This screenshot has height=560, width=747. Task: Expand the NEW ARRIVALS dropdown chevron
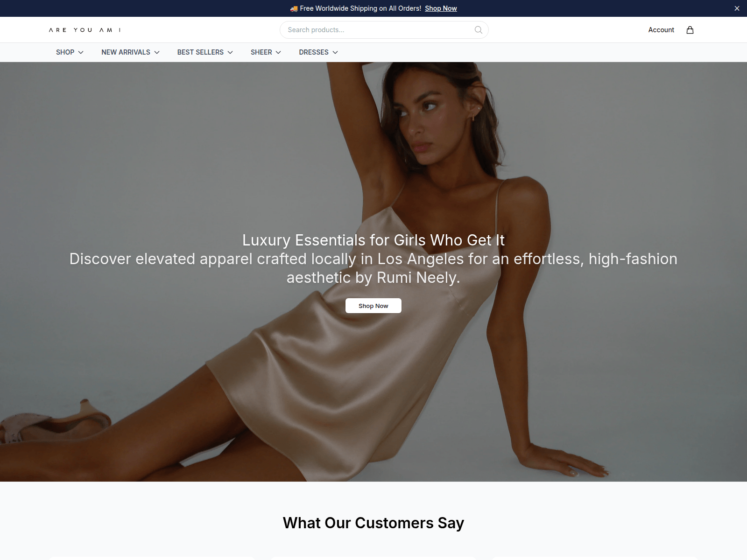[x=157, y=52]
